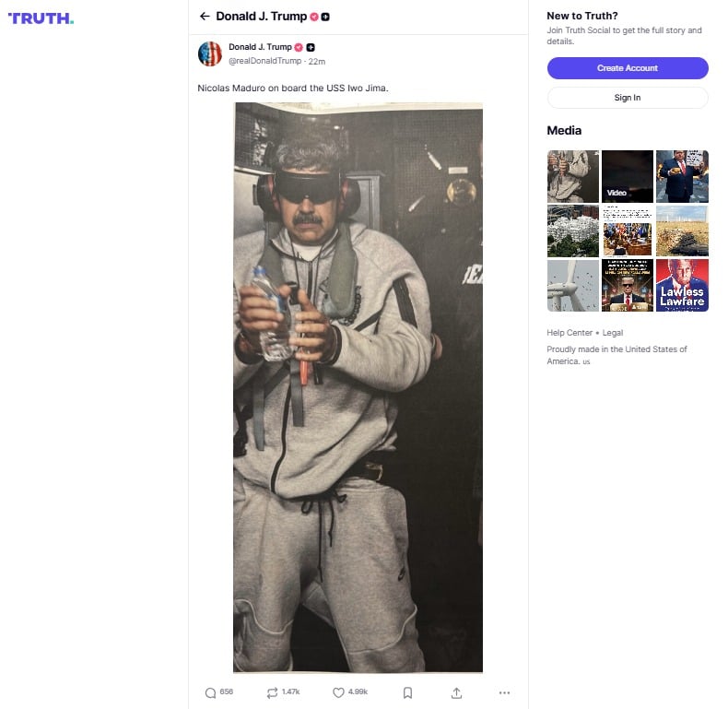
Task: Like the post with the heart icon
Action: click(x=338, y=692)
